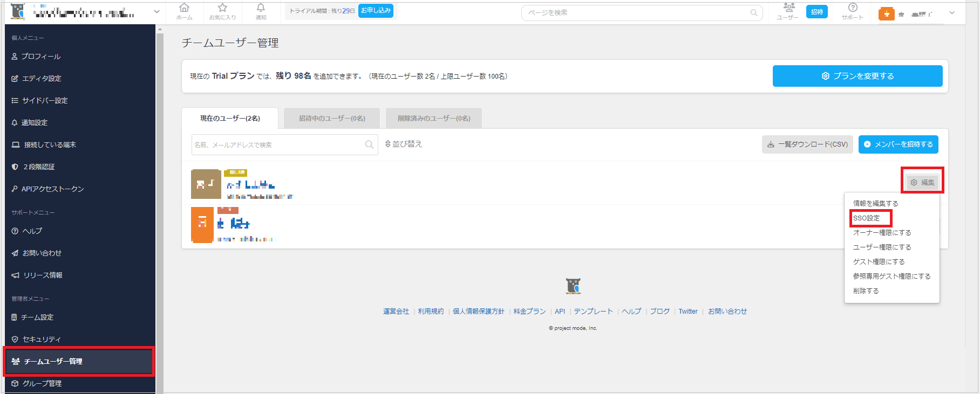980x394 pixels.
Task: Click 招待 button in header
Action: click(817, 11)
